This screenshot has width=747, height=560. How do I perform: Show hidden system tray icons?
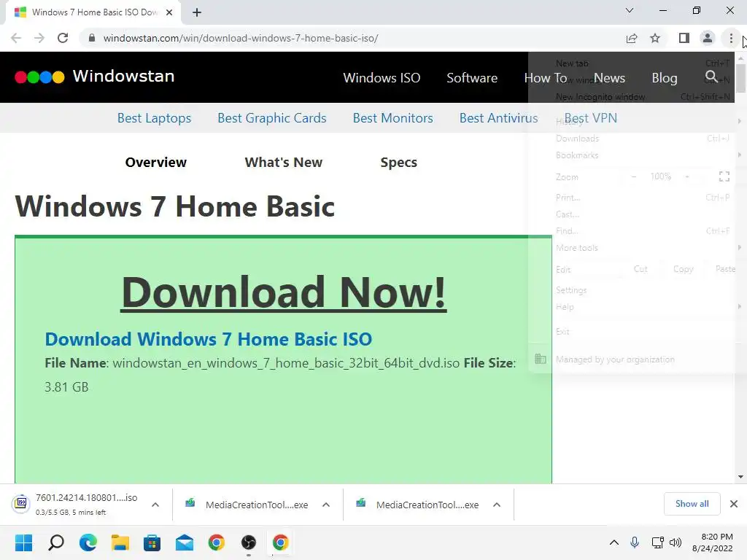click(x=614, y=542)
